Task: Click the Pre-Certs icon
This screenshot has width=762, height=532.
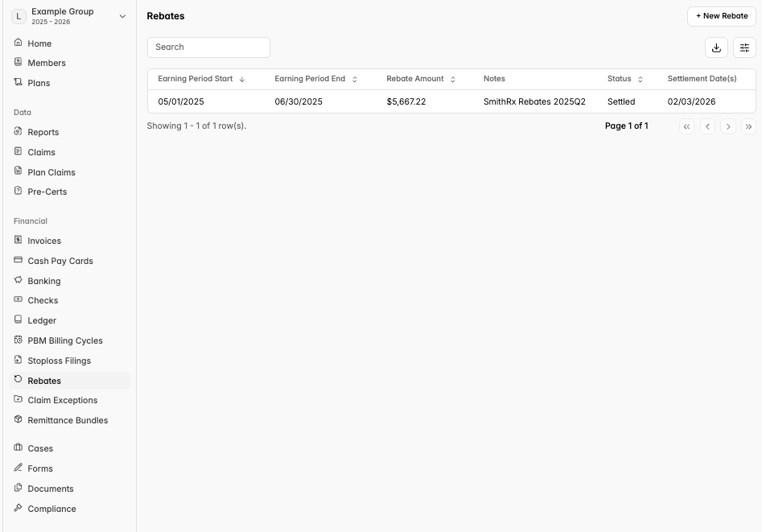Action: tap(18, 191)
